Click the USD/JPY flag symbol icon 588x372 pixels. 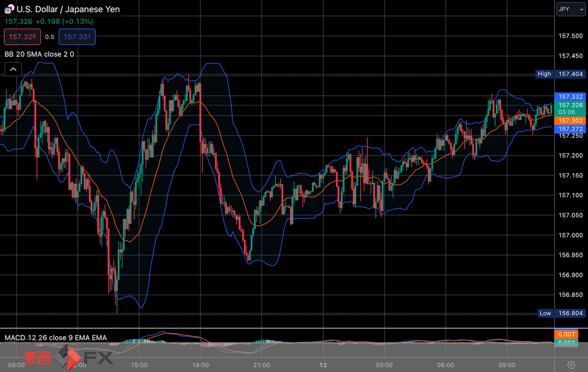9,9
